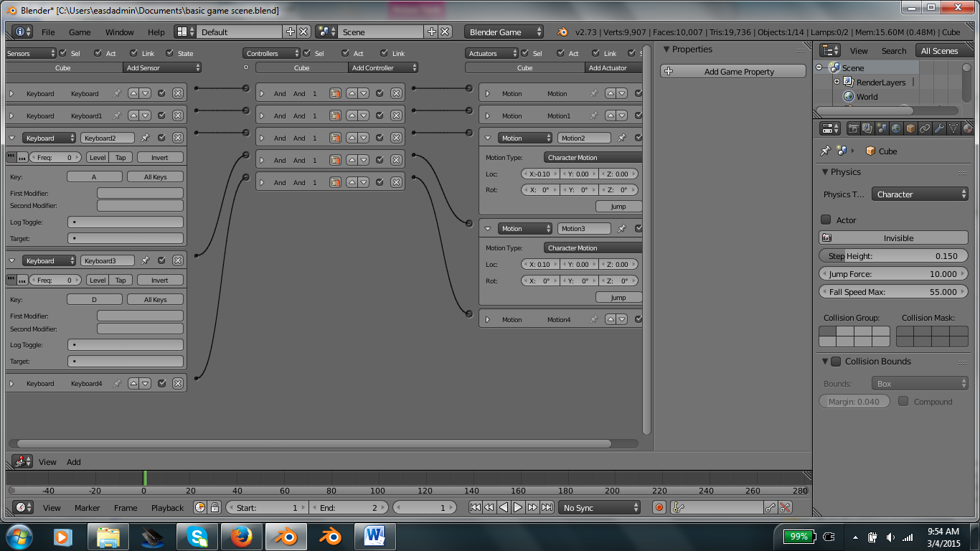
Task: Collapse the Motion3 actuator
Action: pos(488,228)
